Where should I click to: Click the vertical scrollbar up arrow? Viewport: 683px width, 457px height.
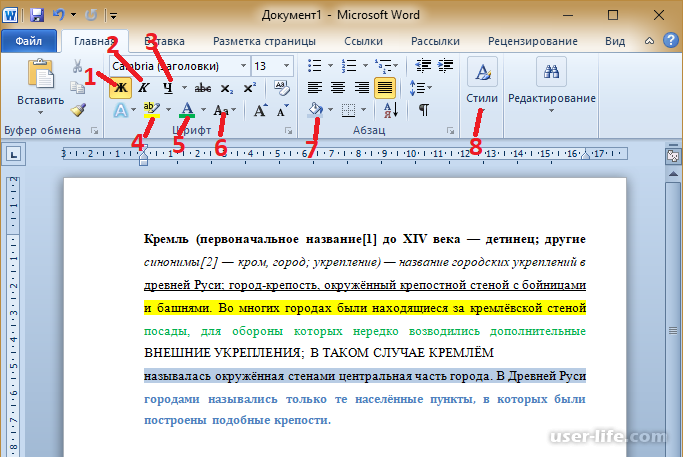coord(673,174)
